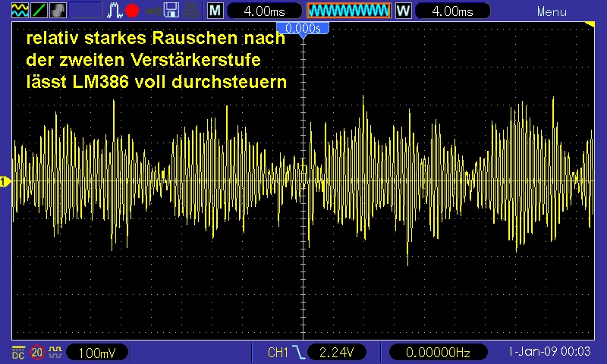Click the 0.000s trigger position marker
The height and width of the screenshot is (364, 607).
(303, 29)
